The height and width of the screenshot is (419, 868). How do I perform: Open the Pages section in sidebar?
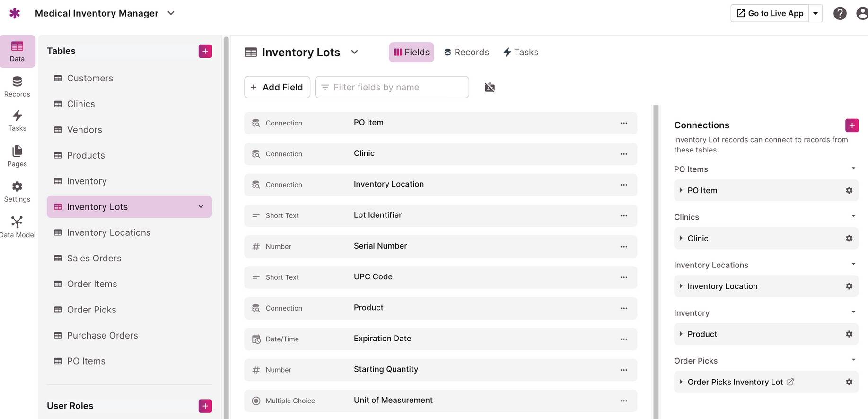click(17, 156)
